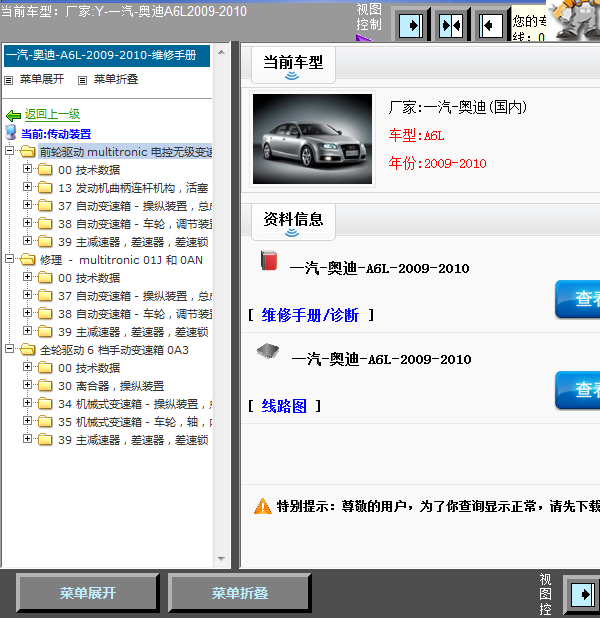Viewport: 600px width, 618px height.
Task: Click folder icon of 前轮驱动 multitronic
Action: tap(28, 151)
